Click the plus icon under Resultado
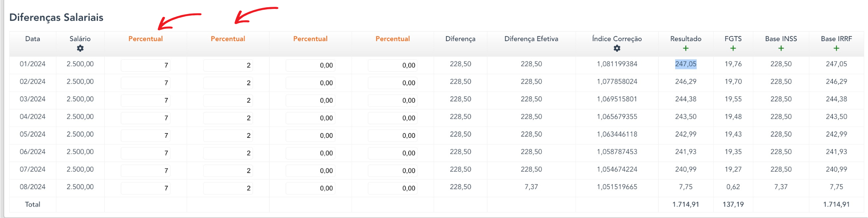The width and height of the screenshot is (868, 218). [686, 48]
